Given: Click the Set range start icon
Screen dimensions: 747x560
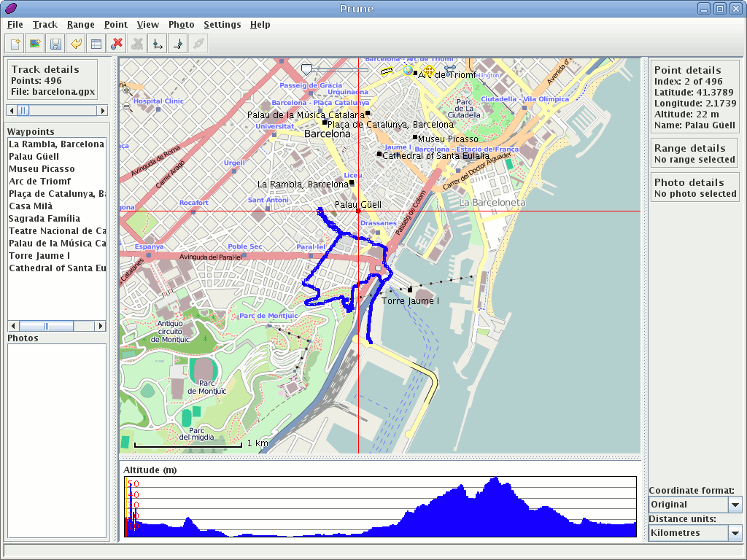Looking at the screenshot, I should 158,44.
